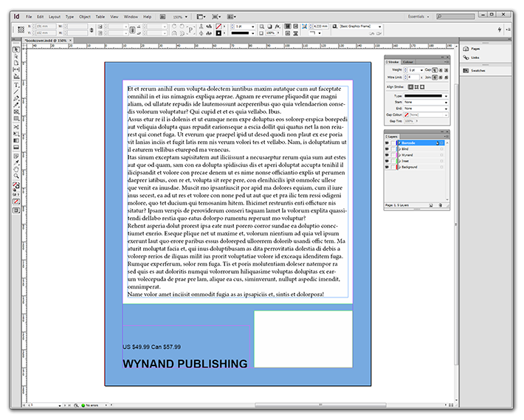
Task: Open the Links panel icon
Action: click(x=466, y=58)
